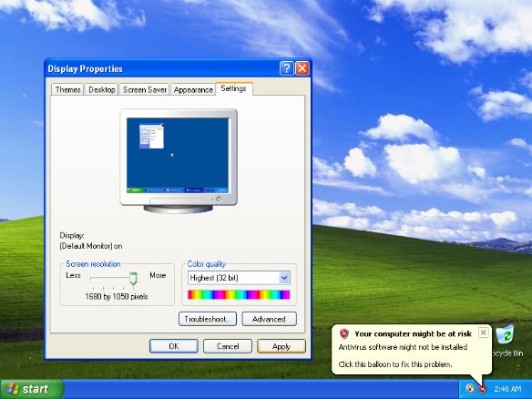The image size is (532, 399).
Task: Click the red security shield tray icon
Action: [482, 389]
